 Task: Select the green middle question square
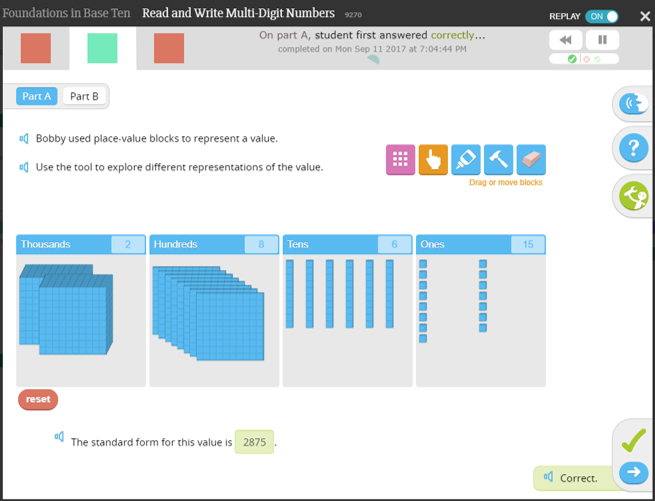[x=102, y=48]
